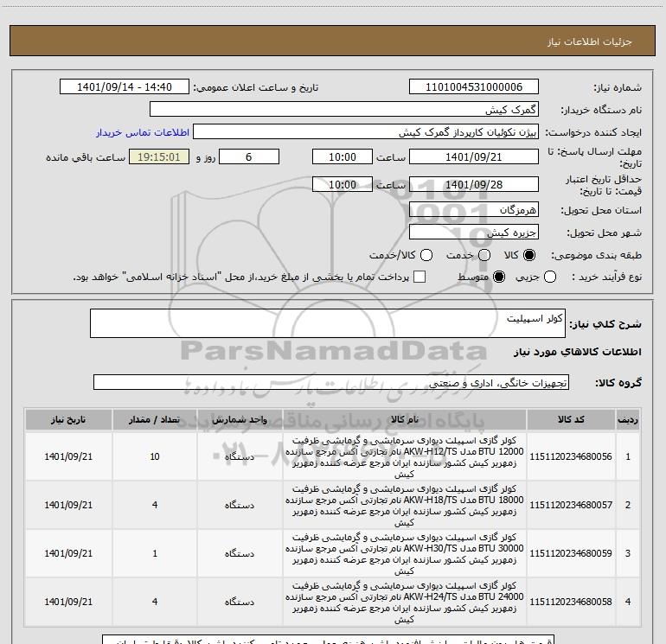The height and width of the screenshot is (644, 666).
Task: Click the تعداد / مقدار column header
Action: 155,419
